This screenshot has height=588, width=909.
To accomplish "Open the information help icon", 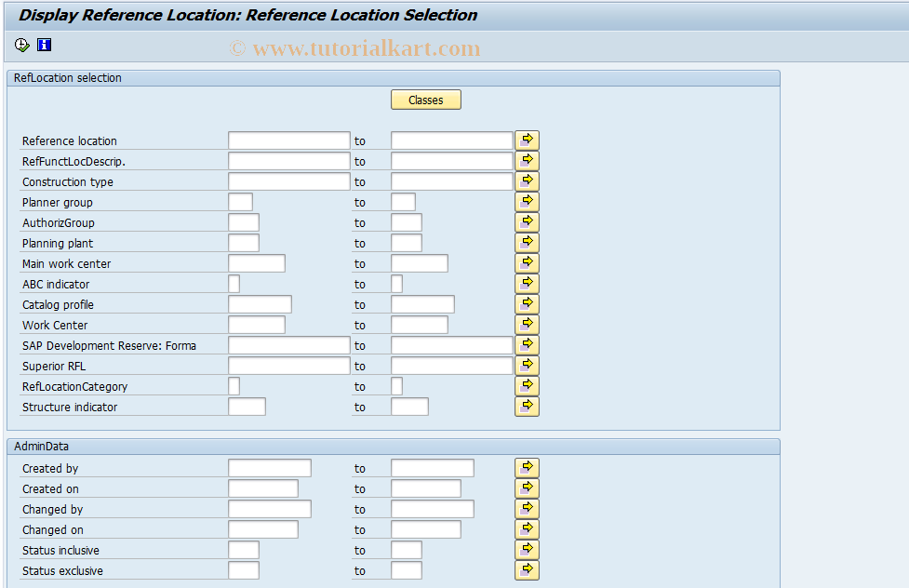I will (43, 44).
